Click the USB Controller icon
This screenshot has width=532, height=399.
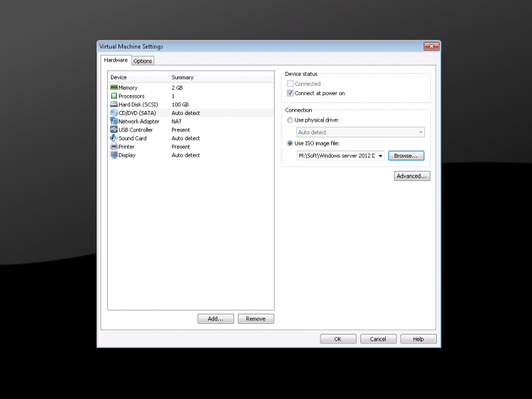(114, 130)
